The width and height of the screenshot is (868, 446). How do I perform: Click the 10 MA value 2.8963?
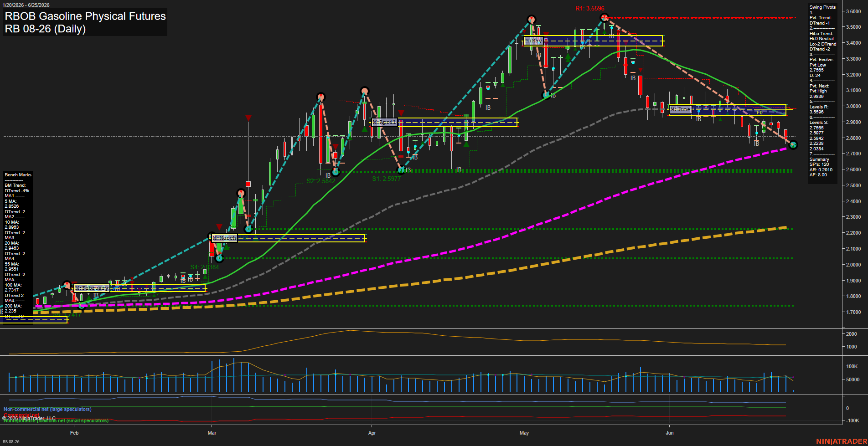(11, 227)
